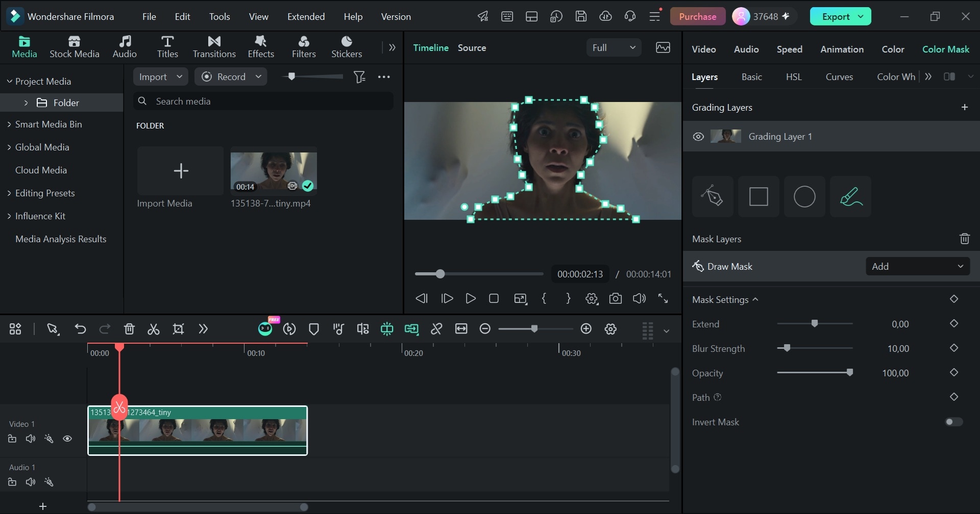Take a snapshot with the camera icon
The width and height of the screenshot is (980, 514).
[x=616, y=299]
